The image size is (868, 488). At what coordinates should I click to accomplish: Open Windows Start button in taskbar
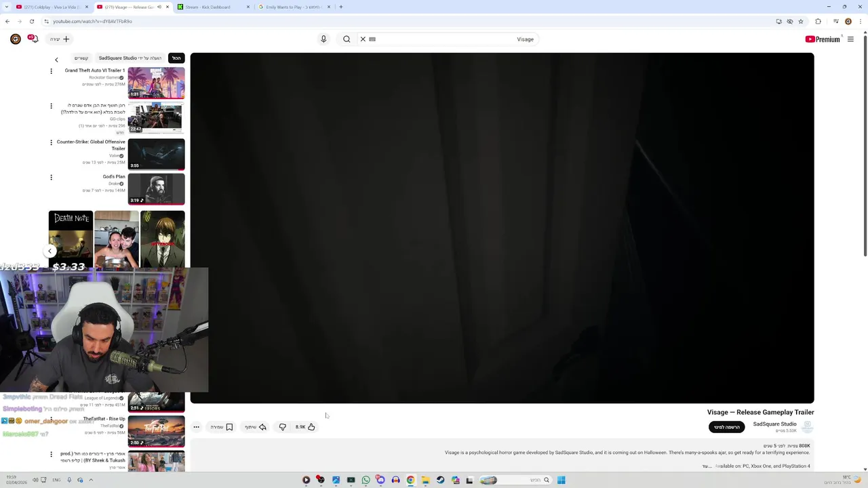point(561,480)
